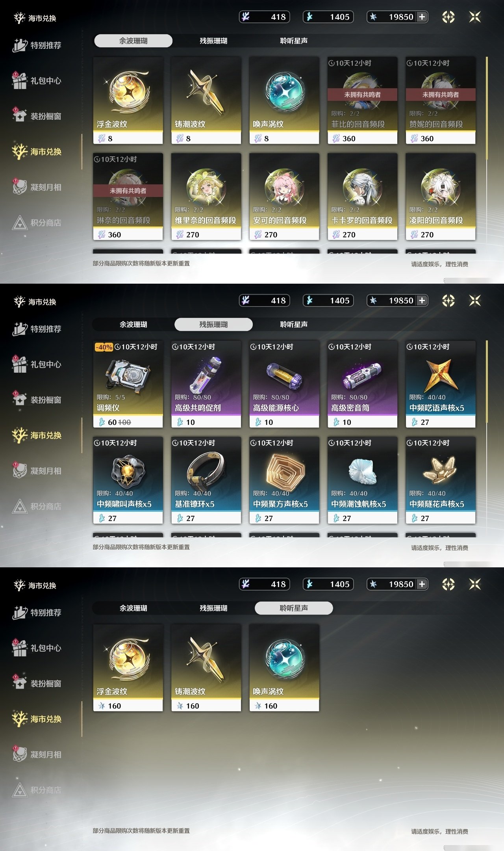504x851 pixels.
Task: Choose the 高级能源核心 capsule item
Action: point(284,384)
